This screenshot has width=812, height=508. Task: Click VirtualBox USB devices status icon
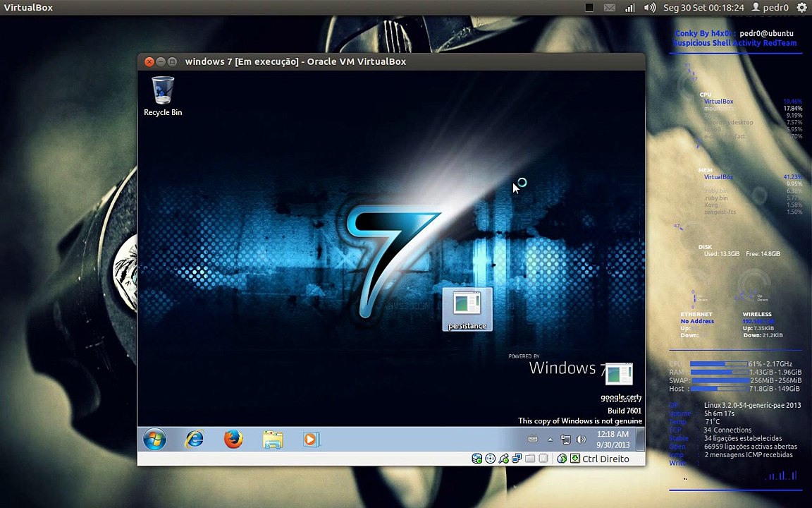click(x=503, y=459)
